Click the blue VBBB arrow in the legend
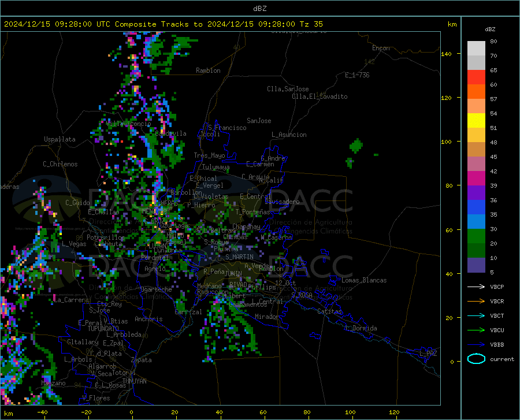 (x=476, y=345)
